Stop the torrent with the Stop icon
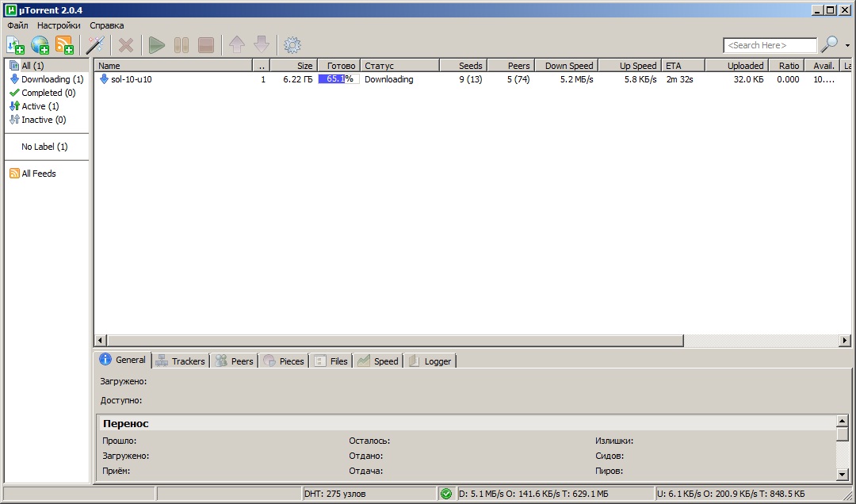856x504 pixels. point(206,45)
